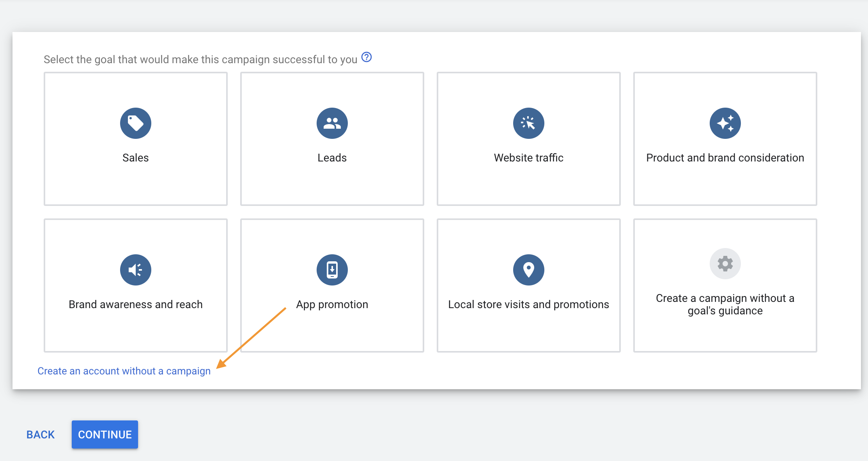
Task: Pick the Website traffic goal label
Action: pos(528,158)
